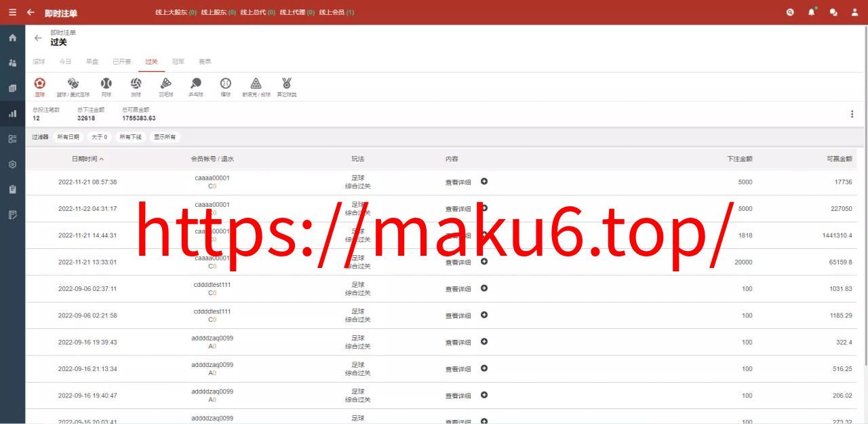Select the 排球 volleyball sport icon
This screenshot has height=424, width=868.
pyautogui.click(x=136, y=87)
